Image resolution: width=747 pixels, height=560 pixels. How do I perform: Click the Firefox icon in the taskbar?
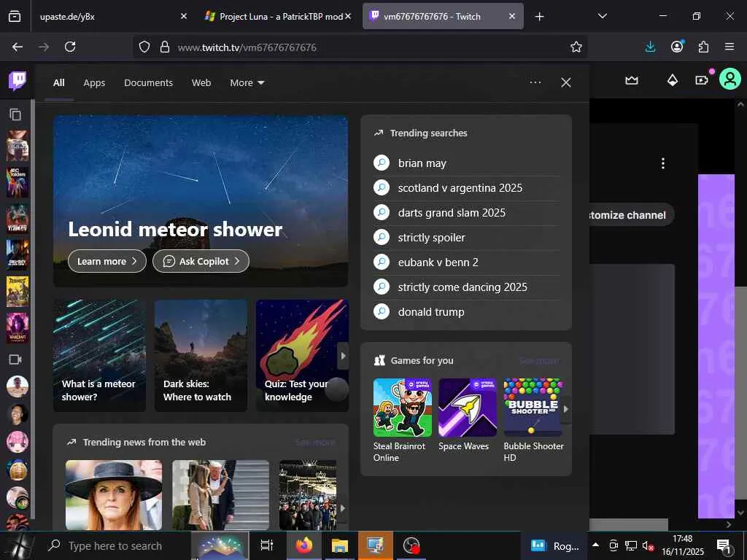(304, 545)
